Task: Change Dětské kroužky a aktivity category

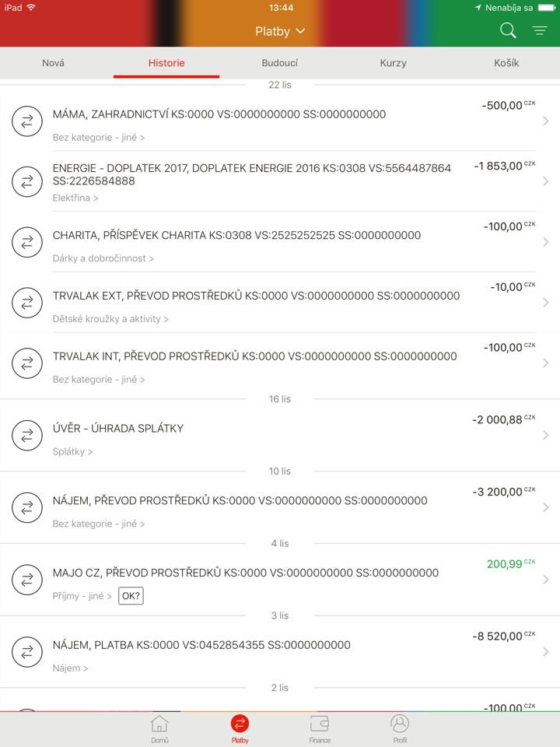Action: [110, 319]
